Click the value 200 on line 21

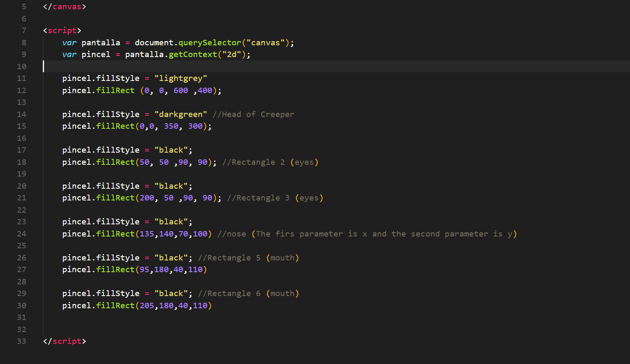pos(147,198)
